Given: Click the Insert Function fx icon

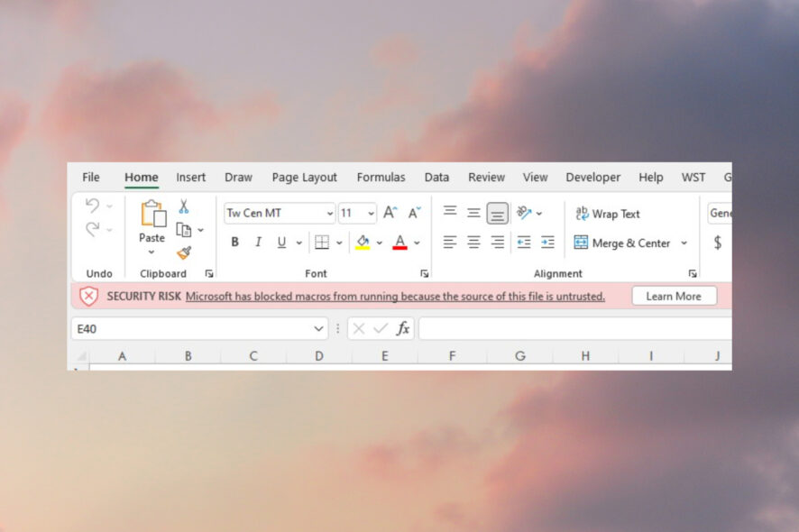Looking at the screenshot, I should tap(403, 329).
